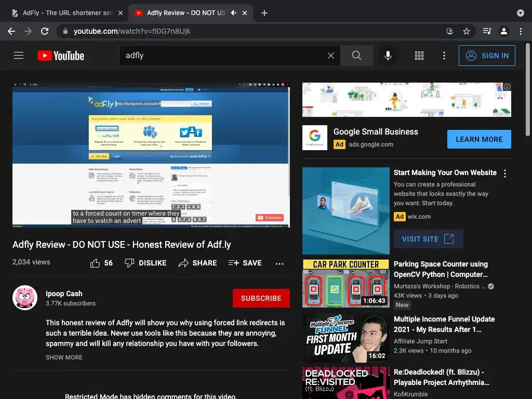
Task: View site info via the lock icon
Action: (65, 31)
